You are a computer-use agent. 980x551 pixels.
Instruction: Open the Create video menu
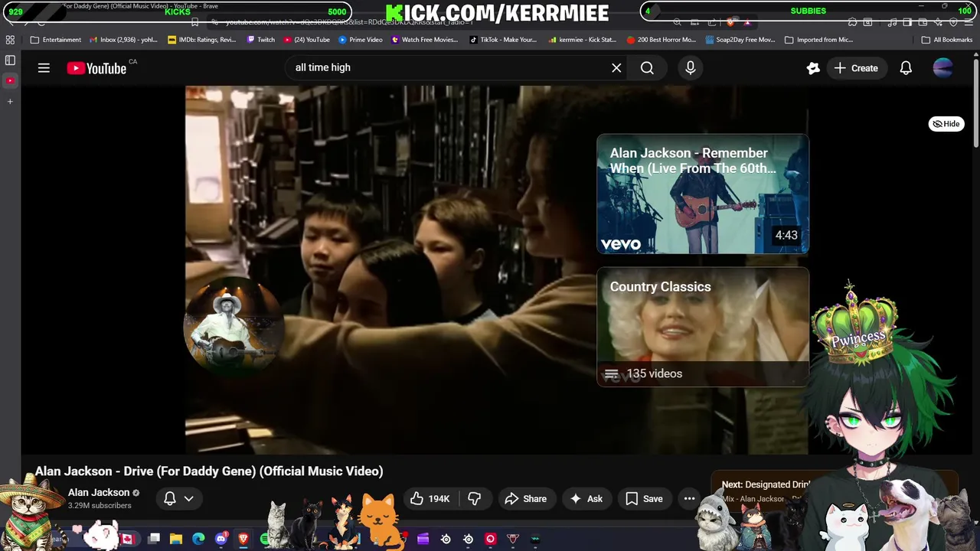[x=856, y=68]
